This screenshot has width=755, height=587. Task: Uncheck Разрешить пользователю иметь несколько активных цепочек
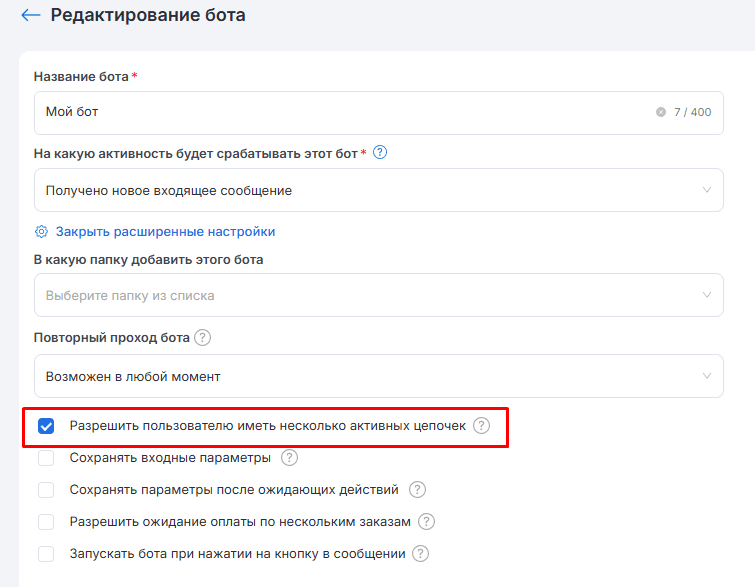(x=46, y=426)
